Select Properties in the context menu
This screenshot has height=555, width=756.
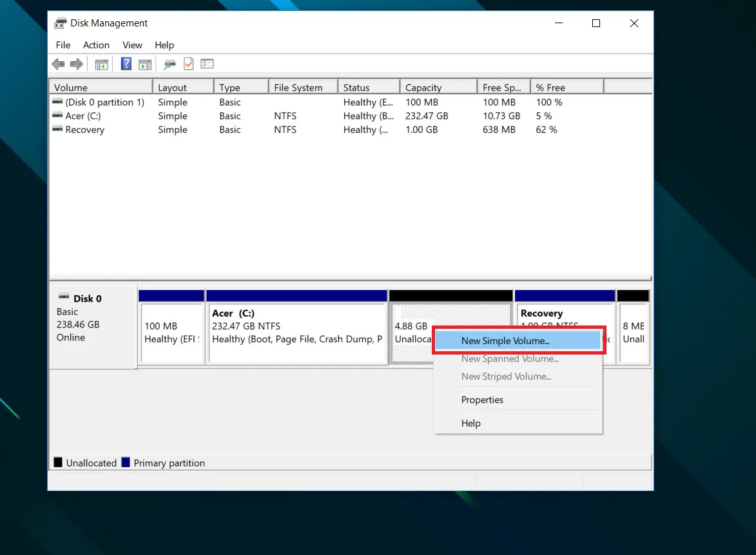tap(518, 400)
